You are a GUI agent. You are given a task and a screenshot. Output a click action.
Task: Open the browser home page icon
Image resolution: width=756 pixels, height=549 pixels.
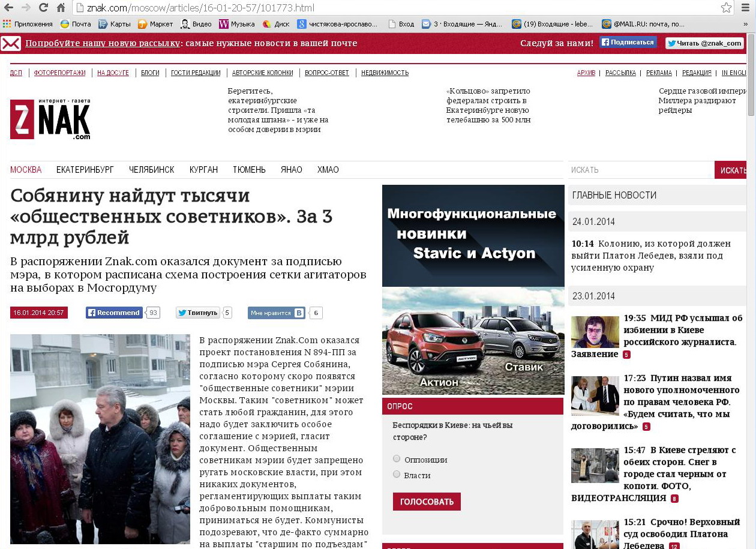click(x=61, y=8)
